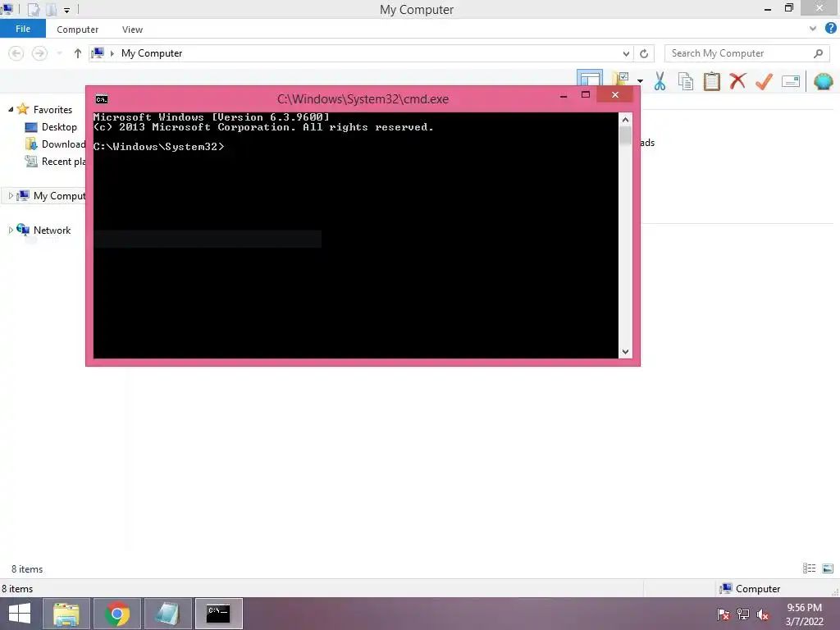Click the Command Prompt taskbar button

tap(218, 614)
